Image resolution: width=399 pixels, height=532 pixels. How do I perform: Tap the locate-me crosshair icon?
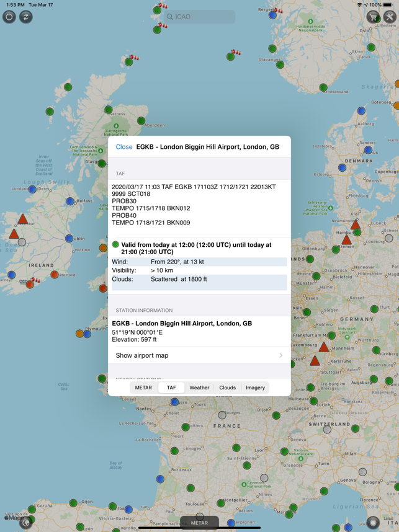pyautogui.click(x=9, y=17)
